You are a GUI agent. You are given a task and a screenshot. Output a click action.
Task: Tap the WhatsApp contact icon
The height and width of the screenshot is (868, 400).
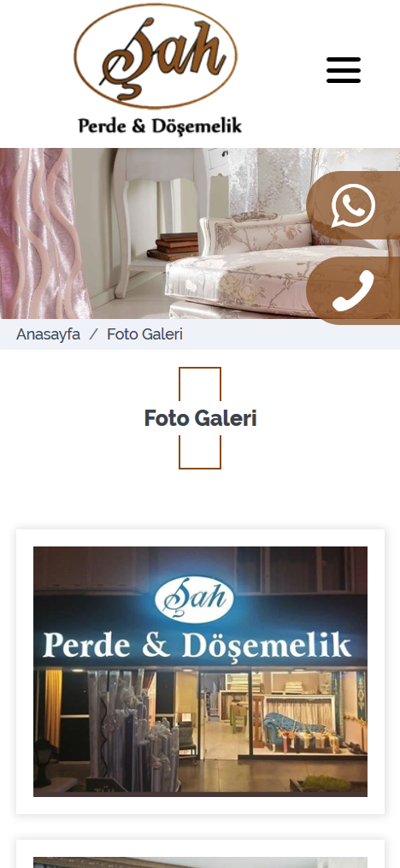tap(353, 205)
